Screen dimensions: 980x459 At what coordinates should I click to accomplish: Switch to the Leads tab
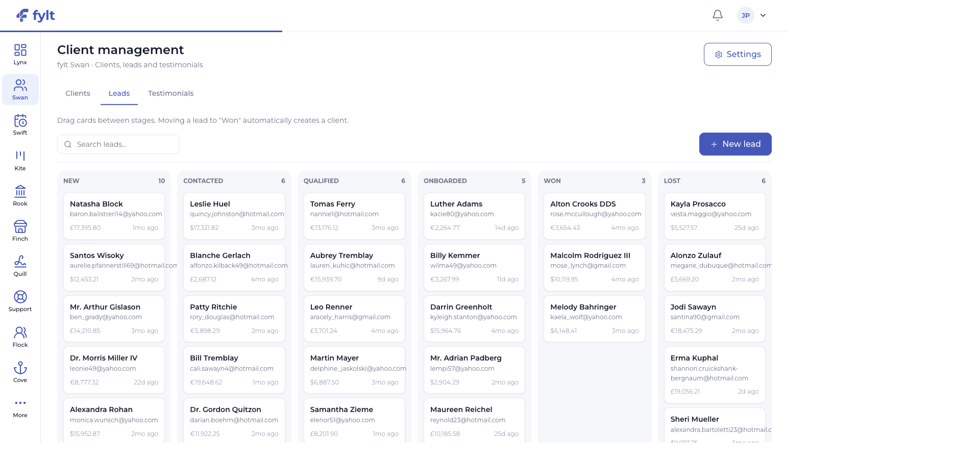coord(119,93)
